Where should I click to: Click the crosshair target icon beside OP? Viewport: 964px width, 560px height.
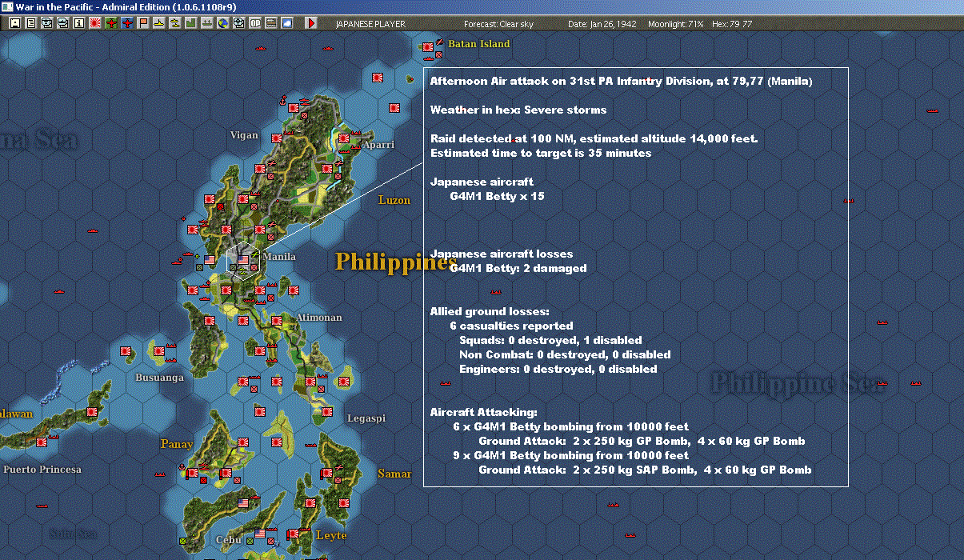tap(238, 23)
